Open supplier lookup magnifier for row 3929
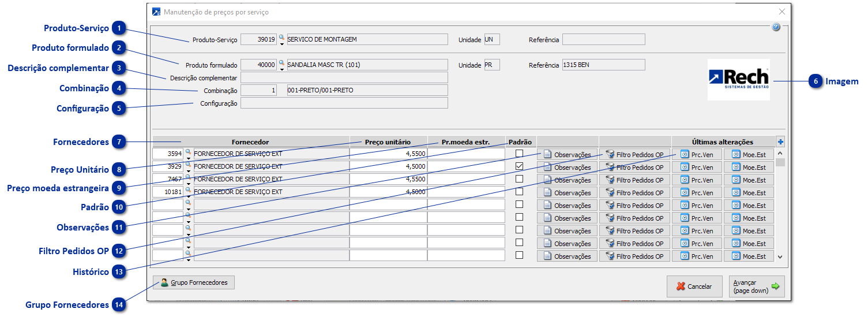This screenshot has height=320, width=868. [187, 165]
